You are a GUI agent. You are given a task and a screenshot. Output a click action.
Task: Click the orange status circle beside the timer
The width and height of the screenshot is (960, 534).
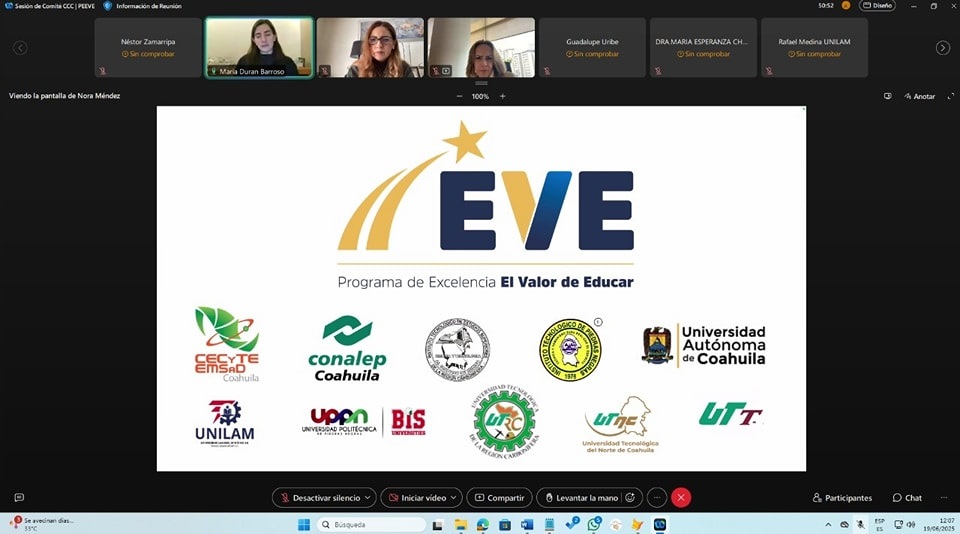pos(846,6)
